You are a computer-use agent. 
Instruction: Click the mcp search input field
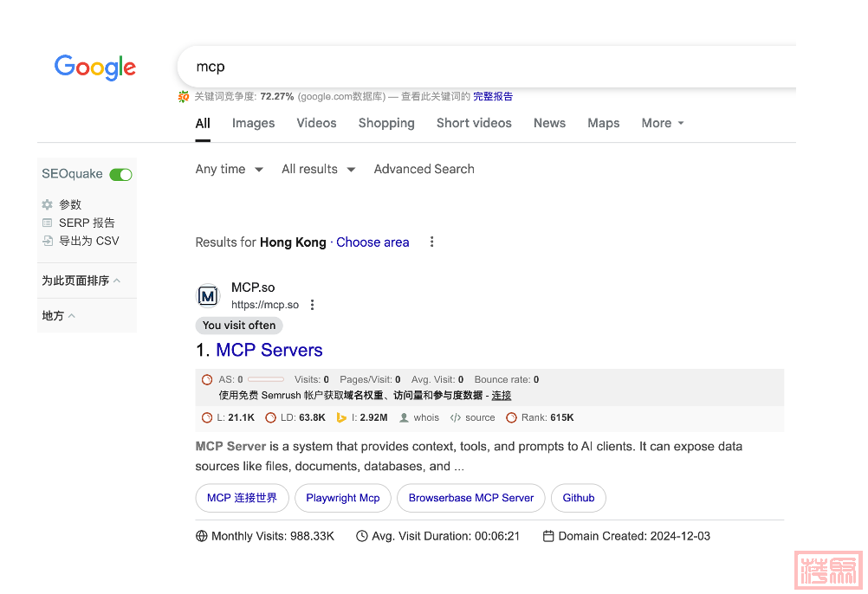pos(485,68)
